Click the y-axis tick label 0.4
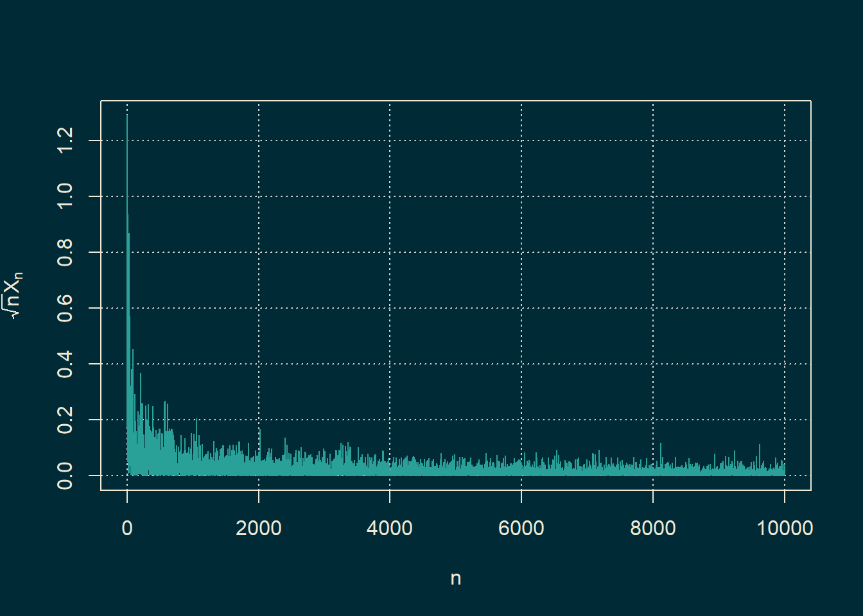The image size is (863, 616). (65, 364)
